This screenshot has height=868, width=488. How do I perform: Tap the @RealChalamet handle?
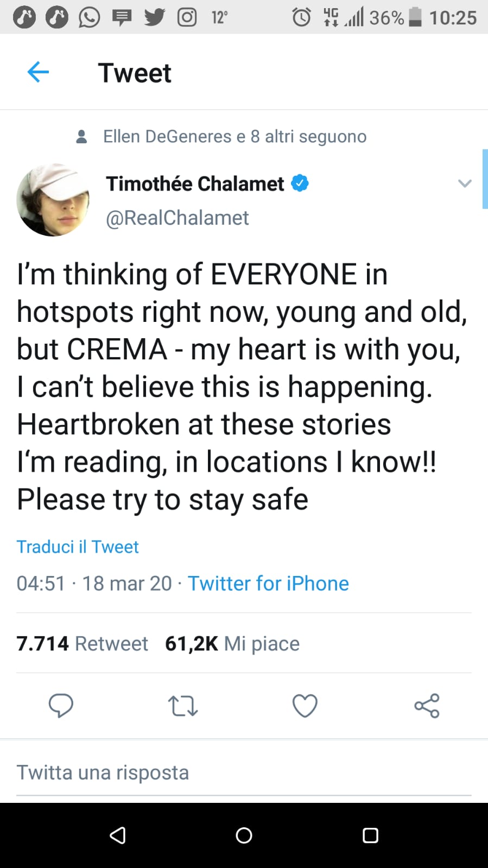177,218
